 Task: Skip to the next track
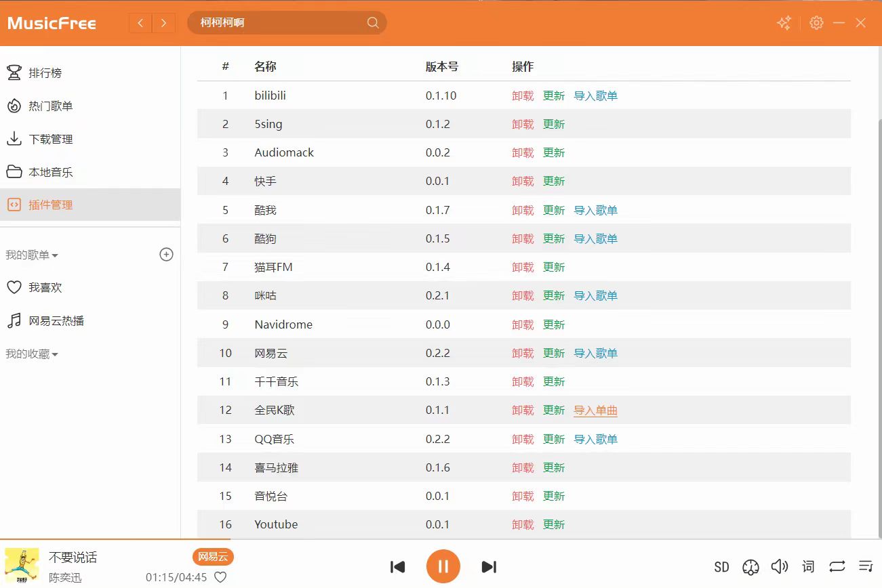pyautogui.click(x=489, y=567)
